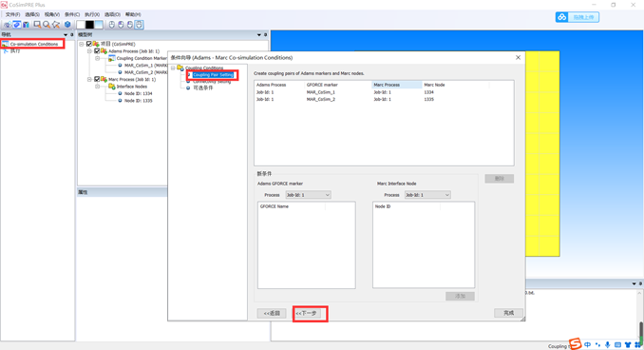Toggle the 中 Chinese input mode icon
Viewport: 644px width, 350px height.
tap(588, 344)
